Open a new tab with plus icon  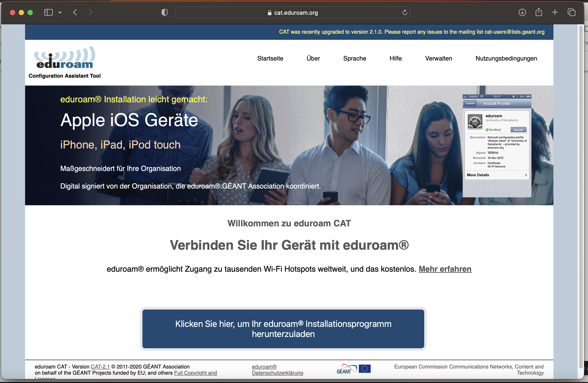click(555, 12)
